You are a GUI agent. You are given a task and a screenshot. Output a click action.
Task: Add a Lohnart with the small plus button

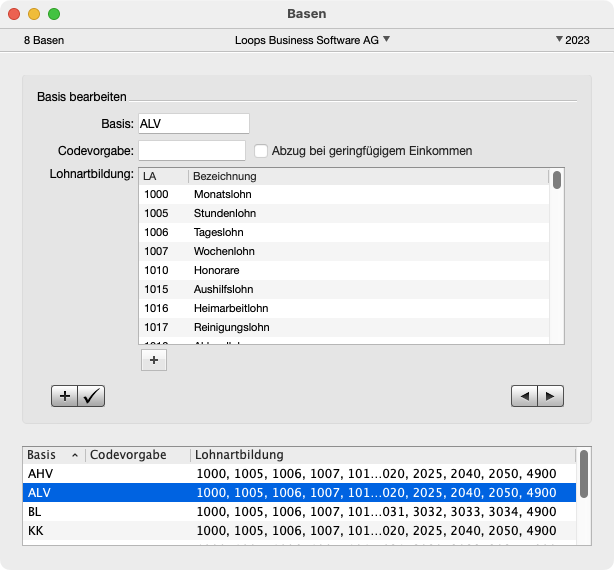click(153, 361)
